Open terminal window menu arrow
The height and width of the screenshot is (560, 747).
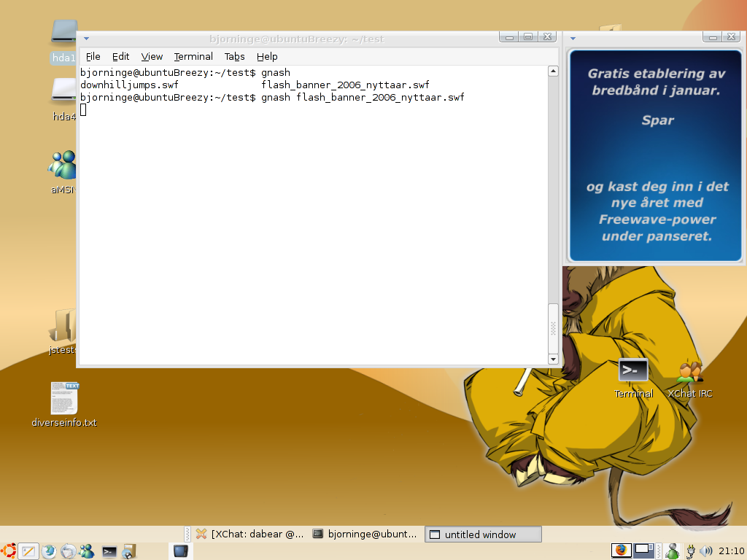coord(86,39)
